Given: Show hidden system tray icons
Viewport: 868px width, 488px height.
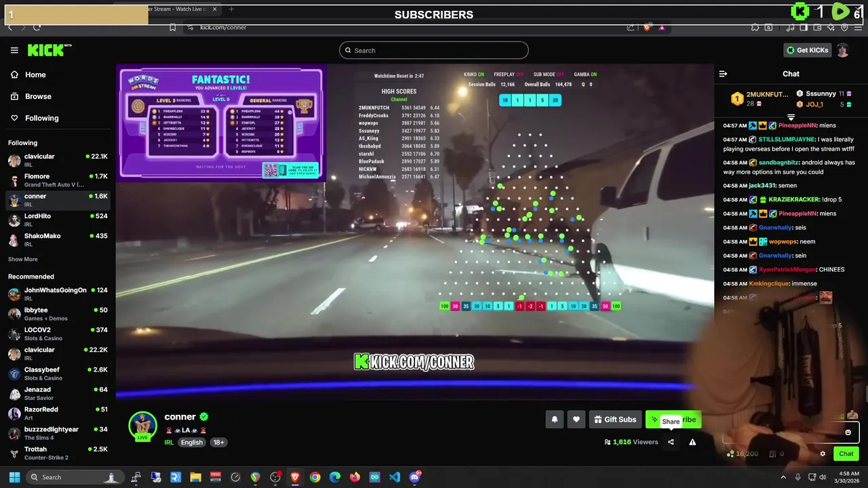Looking at the screenshot, I should [783, 477].
